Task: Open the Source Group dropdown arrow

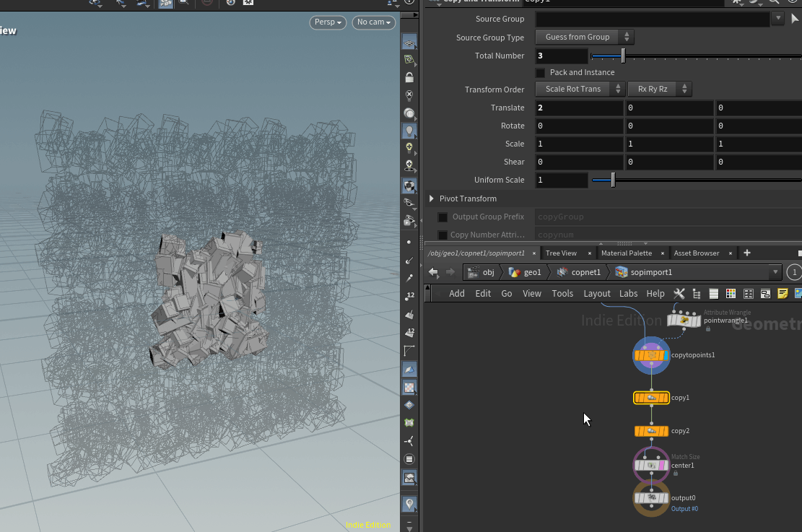Action: pyautogui.click(x=778, y=19)
